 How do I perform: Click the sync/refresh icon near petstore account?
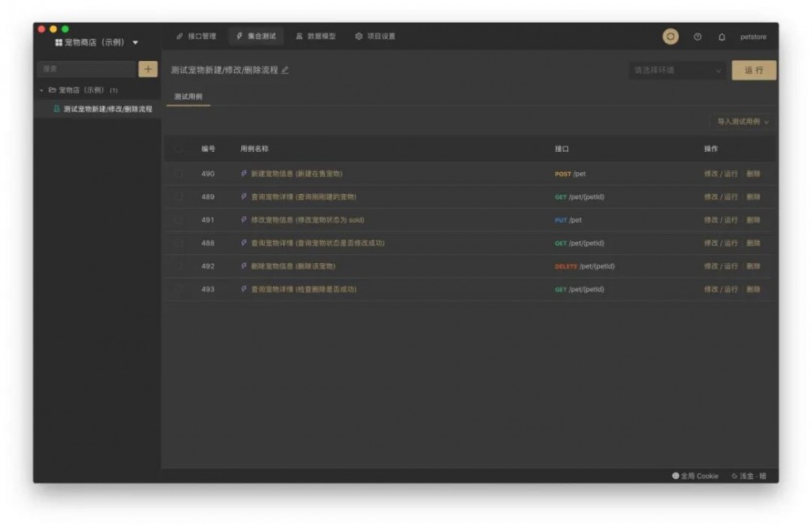tap(672, 37)
